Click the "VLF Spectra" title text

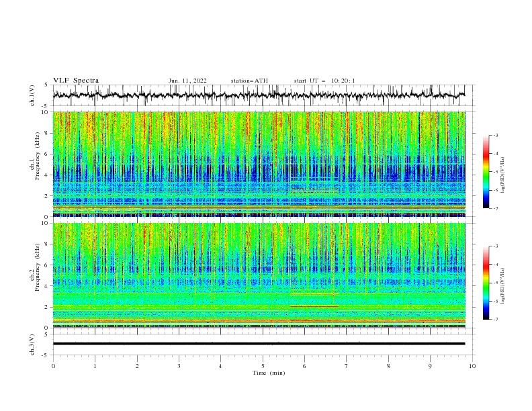(76, 81)
